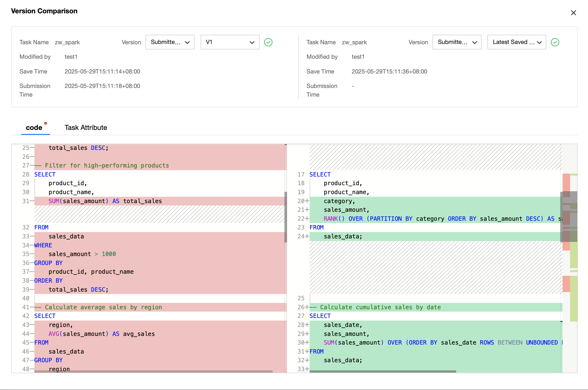Open left Submitted version type dropdown
Image resolution: width=588 pixels, height=390 pixels.
point(170,42)
